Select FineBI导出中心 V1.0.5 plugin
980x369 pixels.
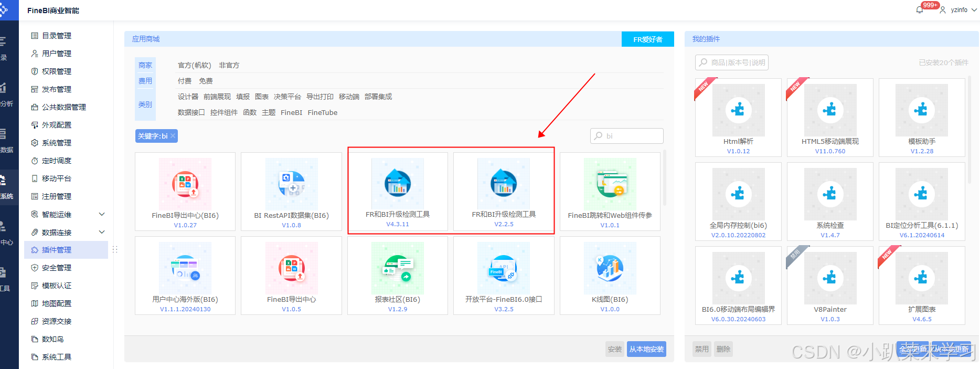click(291, 276)
